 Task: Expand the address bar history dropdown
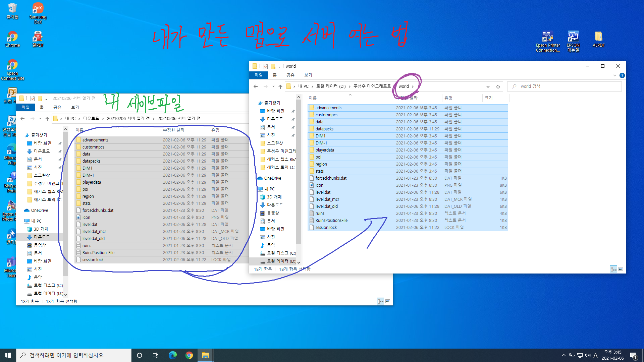click(488, 86)
